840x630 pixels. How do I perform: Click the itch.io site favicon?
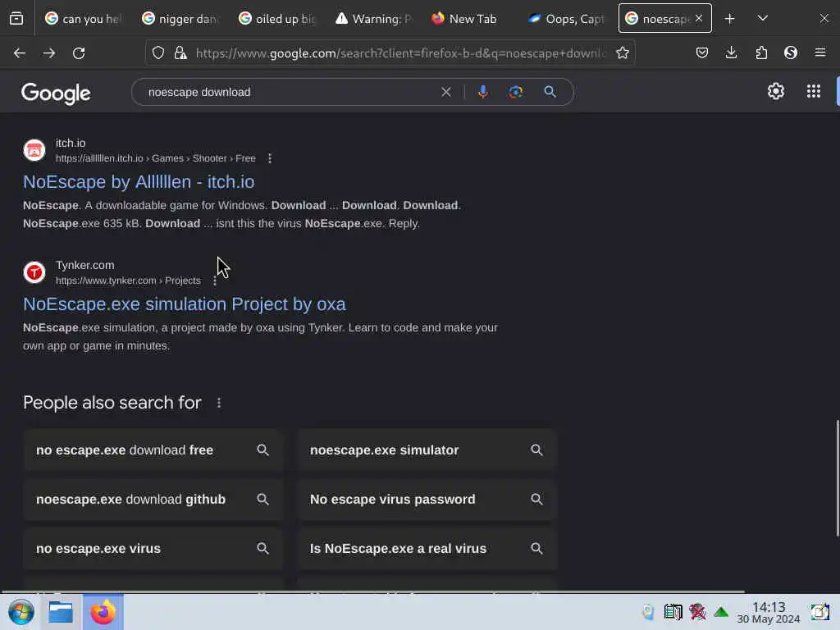pos(34,151)
